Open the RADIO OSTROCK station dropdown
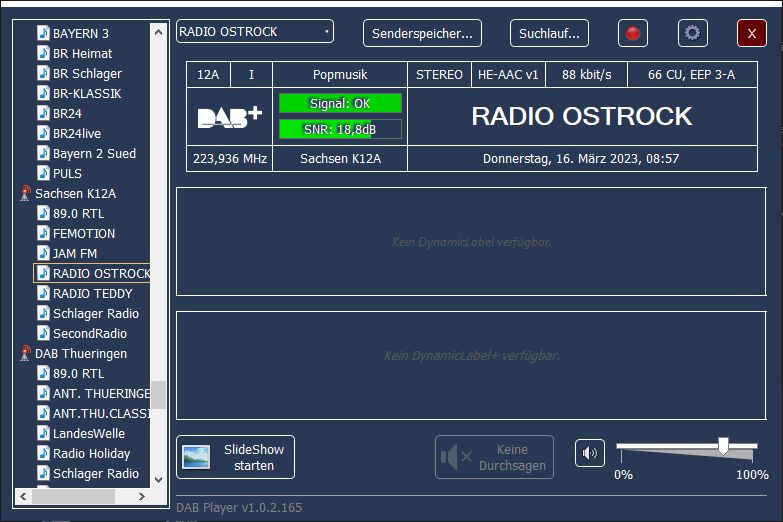 254,32
